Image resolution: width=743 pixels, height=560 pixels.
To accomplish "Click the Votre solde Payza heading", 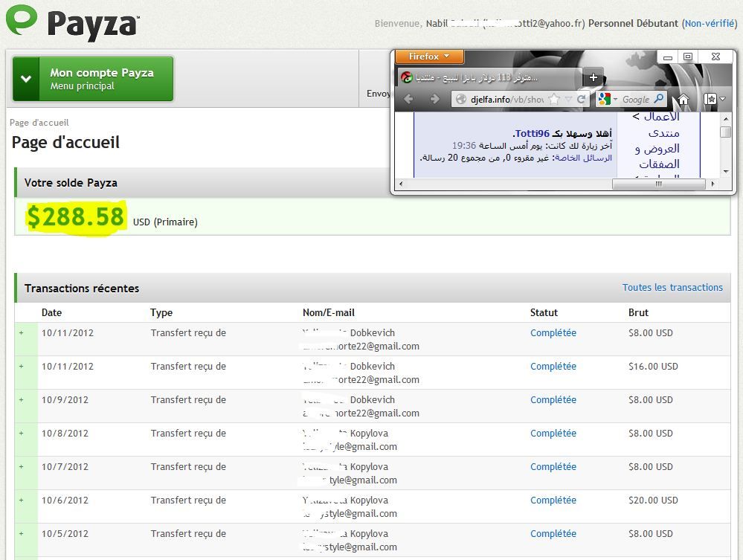I will click(71, 183).
